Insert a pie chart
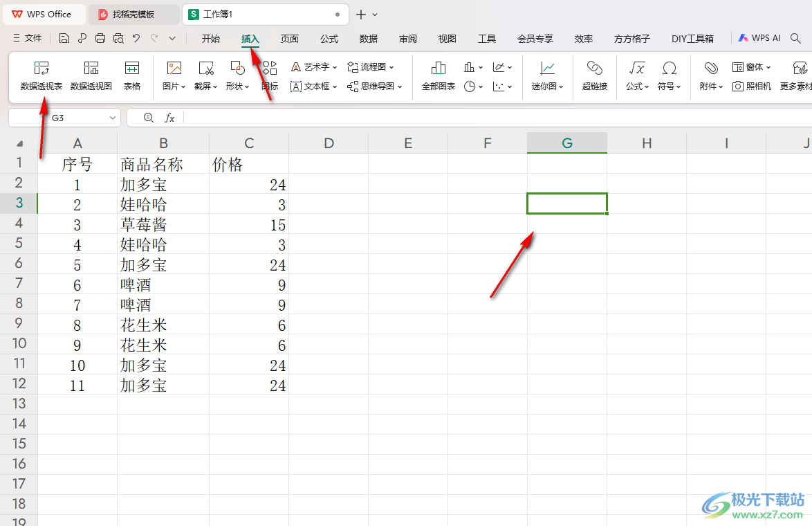Image resolution: width=812 pixels, height=526 pixels. (469, 87)
